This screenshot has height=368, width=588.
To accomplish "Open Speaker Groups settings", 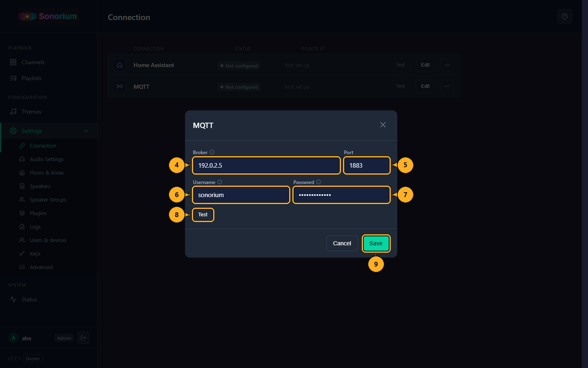I will coord(49,200).
